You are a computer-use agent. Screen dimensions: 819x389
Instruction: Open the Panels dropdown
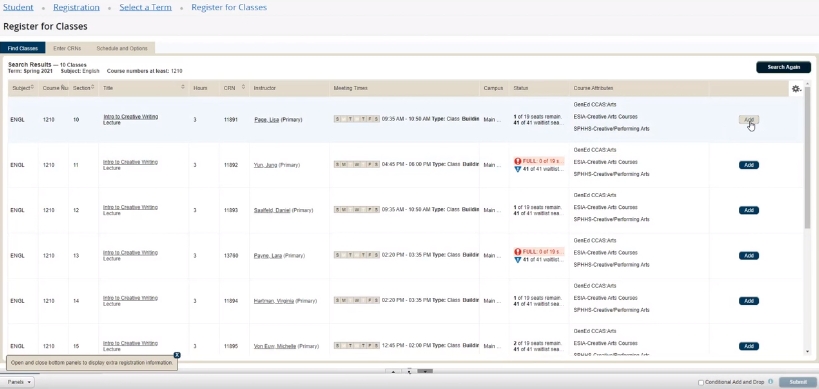(x=20, y=382)
